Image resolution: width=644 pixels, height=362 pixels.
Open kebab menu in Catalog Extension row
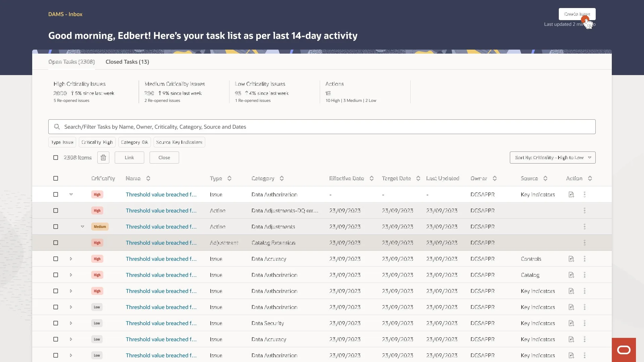[585, 243]
